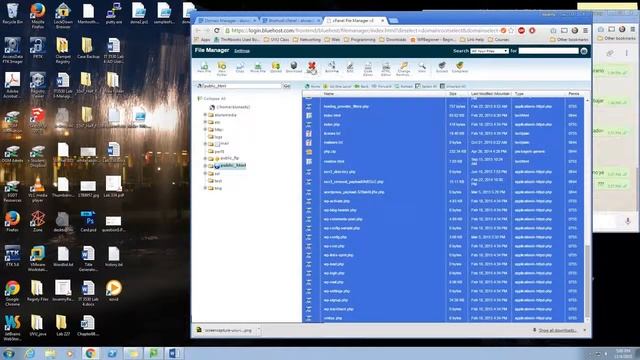The width and height of the screenshot is (640, 360).
Task: Select the wp-settings.php file row
Action: [443, 291]
